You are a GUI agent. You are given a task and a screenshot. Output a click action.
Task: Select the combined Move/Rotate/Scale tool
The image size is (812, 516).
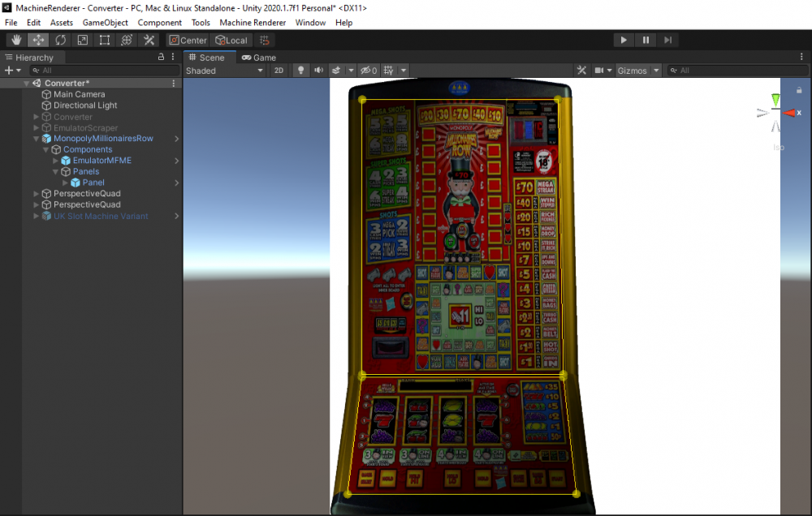[127, 40]
